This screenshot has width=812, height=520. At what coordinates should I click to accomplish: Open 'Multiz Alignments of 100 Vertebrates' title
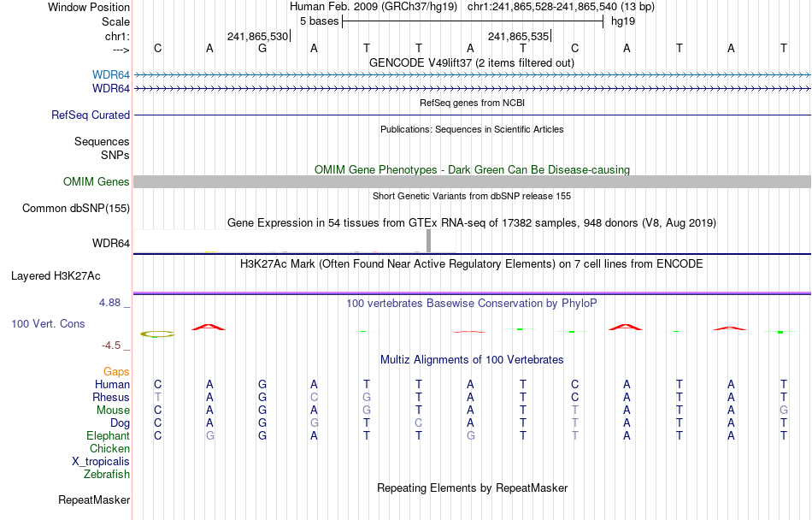(x=472, y=359)
